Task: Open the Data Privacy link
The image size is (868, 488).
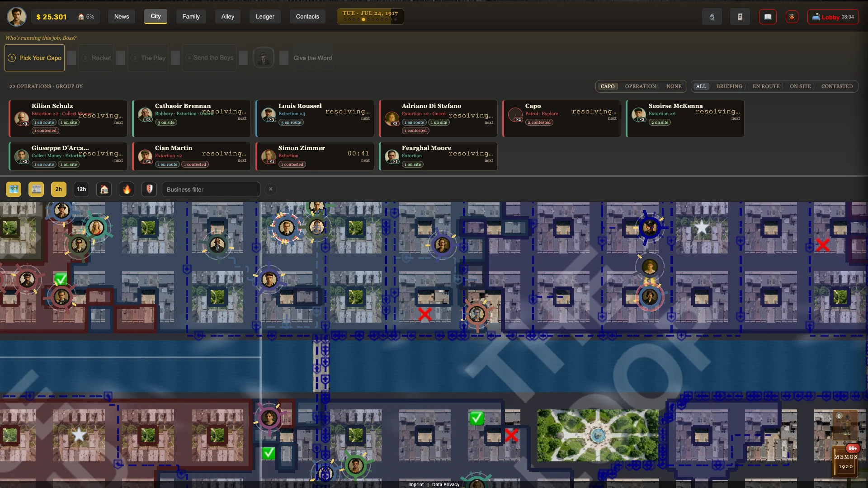Action: click(x=446, y=484)
